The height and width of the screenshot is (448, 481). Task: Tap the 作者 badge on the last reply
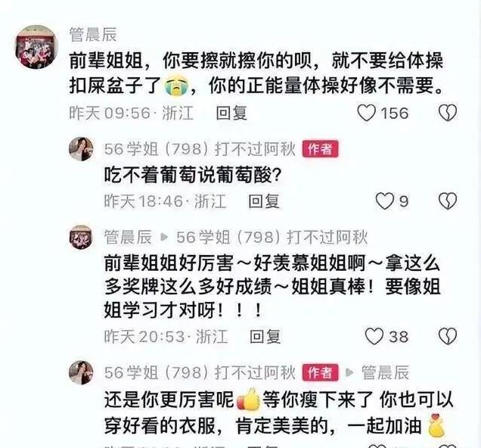tap(320, 372)
